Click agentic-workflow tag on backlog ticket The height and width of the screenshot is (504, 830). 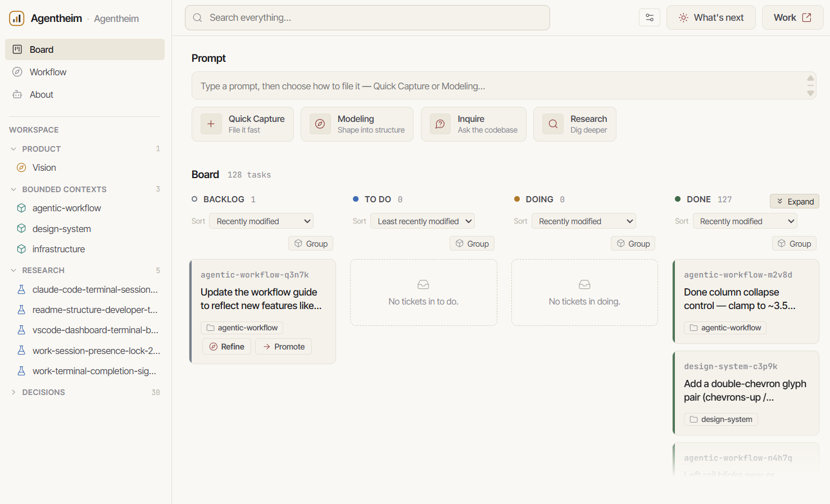click(242, 328)
